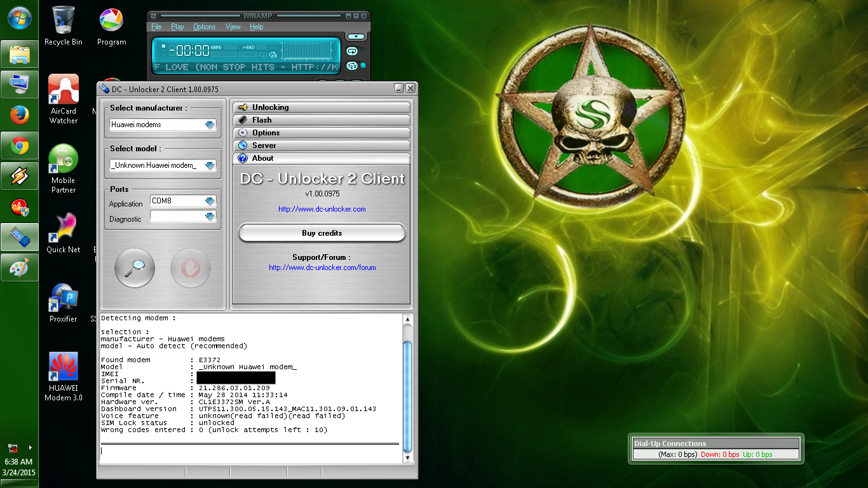Screen dimensions: 868x488
Task: Click the Firmware 21.286.03.01.209 line
Action: coord(186,388)
